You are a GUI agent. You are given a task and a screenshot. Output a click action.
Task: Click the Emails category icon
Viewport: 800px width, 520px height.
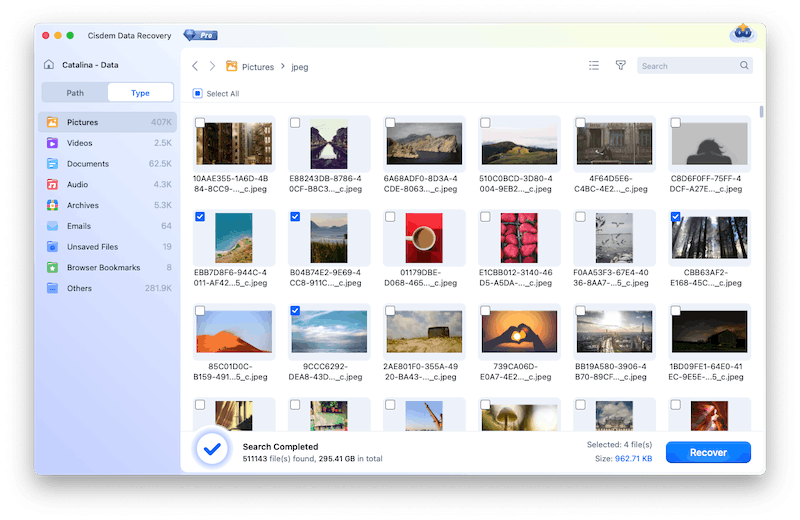tap(52, 226)
